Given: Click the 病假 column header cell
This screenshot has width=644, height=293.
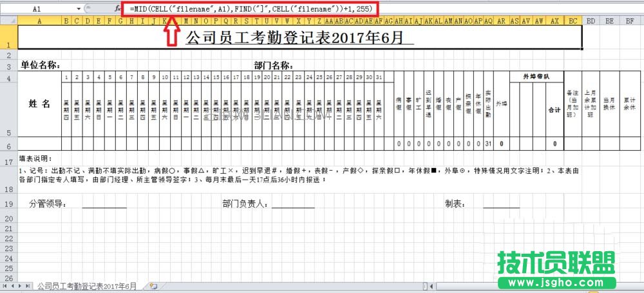Looking at the screenshot, I should (x=399, y=104).
